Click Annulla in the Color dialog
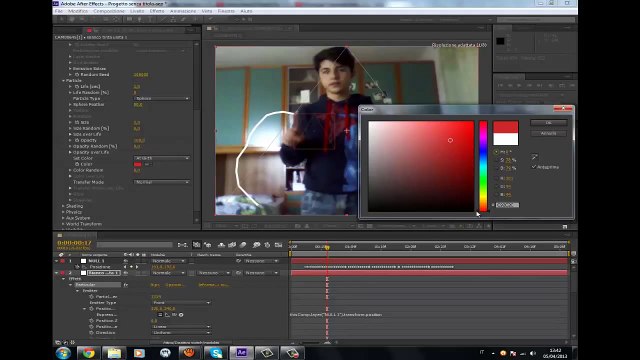640x360 pixels. [x=548, y=133]
